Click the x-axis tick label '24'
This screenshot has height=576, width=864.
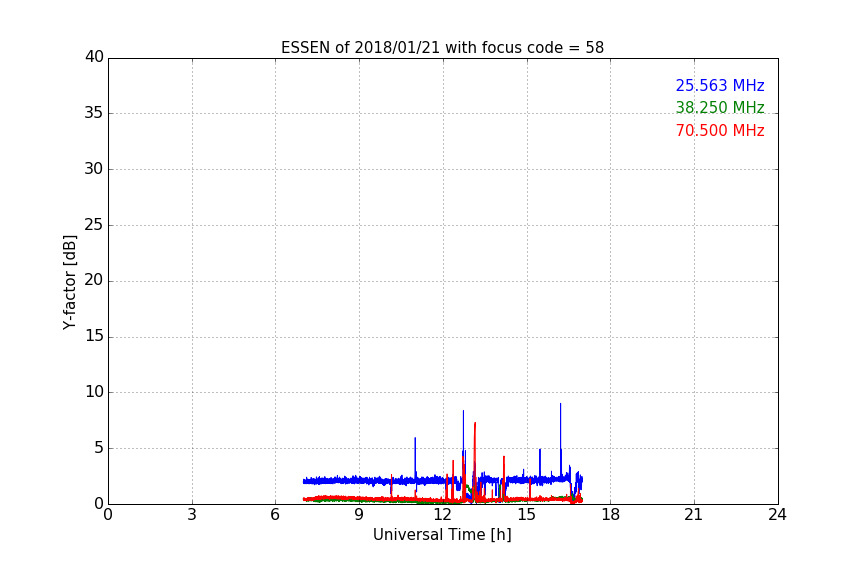[x=777, y=515]
